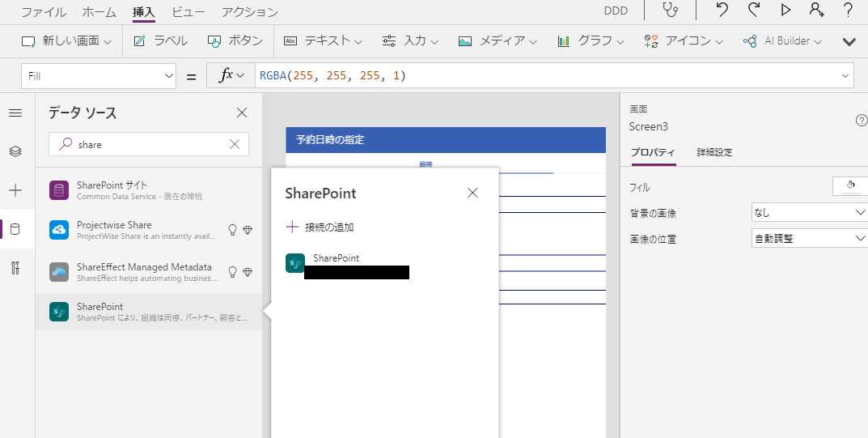Click the premium diamond icon beside Projectwise Share

[248, 230]
